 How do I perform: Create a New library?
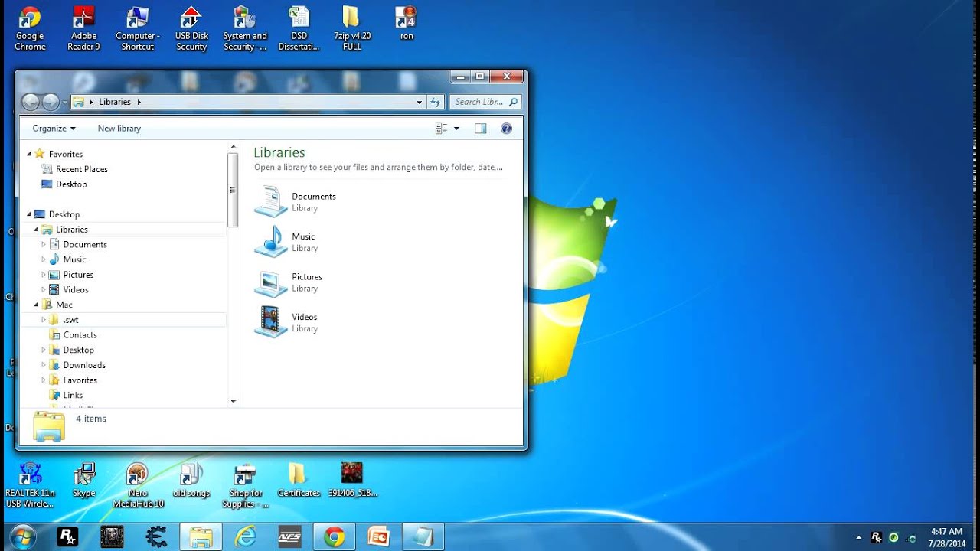[x=119, y=128]
